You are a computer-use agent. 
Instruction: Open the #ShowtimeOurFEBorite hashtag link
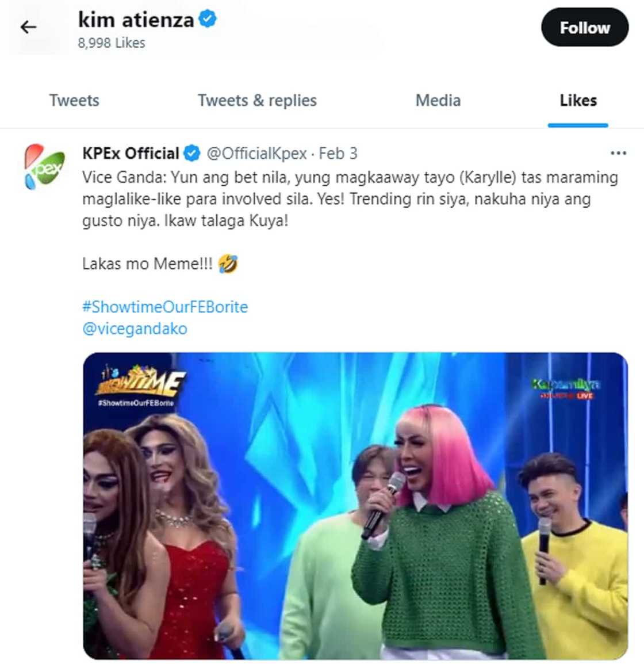(165, 307)
